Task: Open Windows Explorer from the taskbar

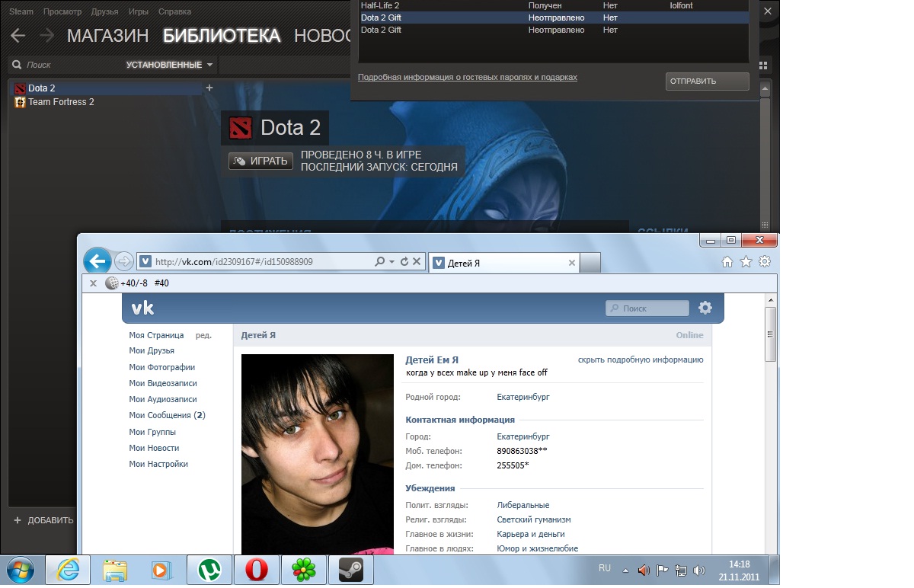Action: point(115,570)
